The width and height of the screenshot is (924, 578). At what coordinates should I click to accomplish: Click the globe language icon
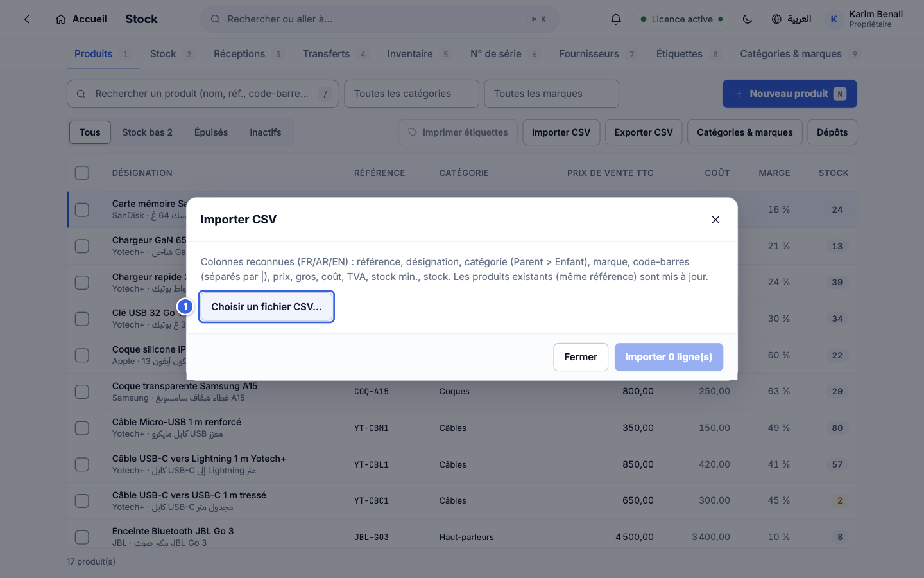click(776, 19)
